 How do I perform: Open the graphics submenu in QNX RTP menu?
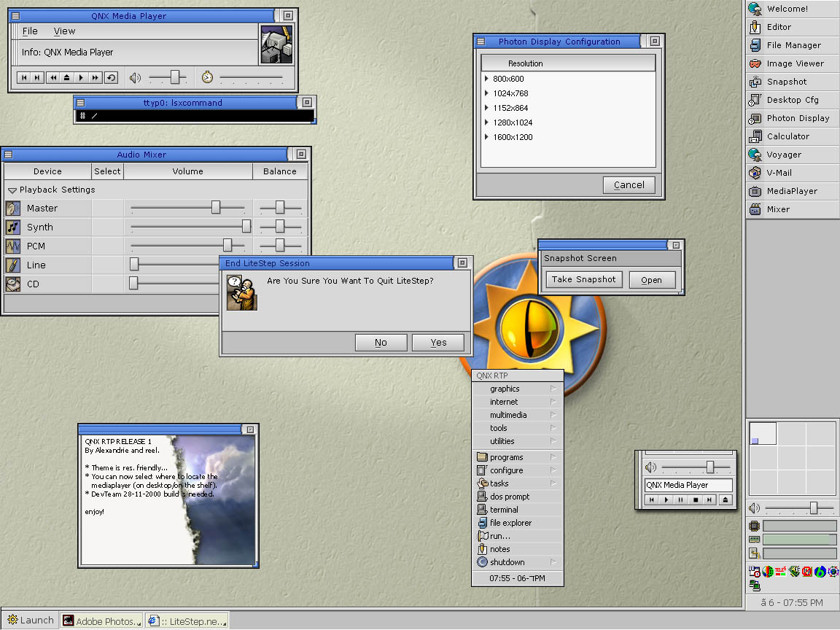point(518,389)
